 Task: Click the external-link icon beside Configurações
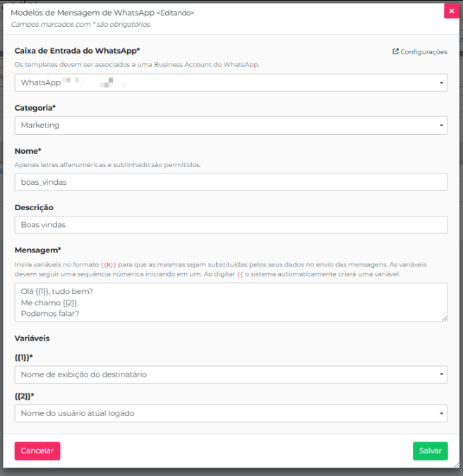coord(395,51)
